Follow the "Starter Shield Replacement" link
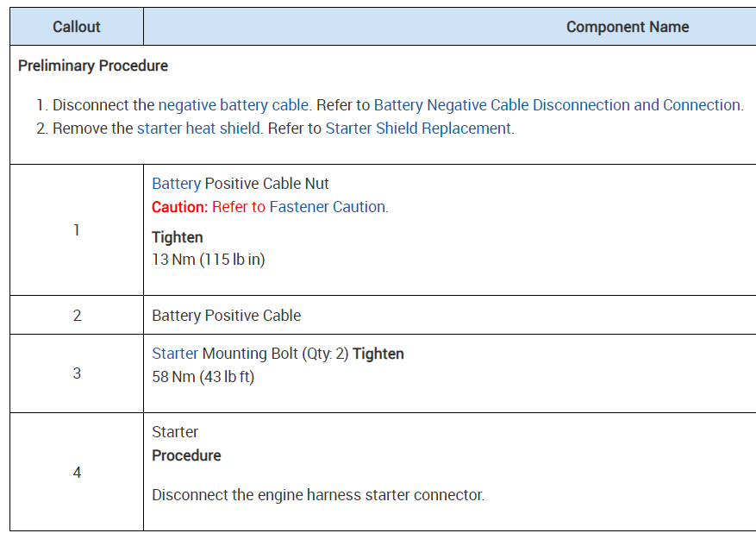The image size is (756, 552). pos(418,129)
